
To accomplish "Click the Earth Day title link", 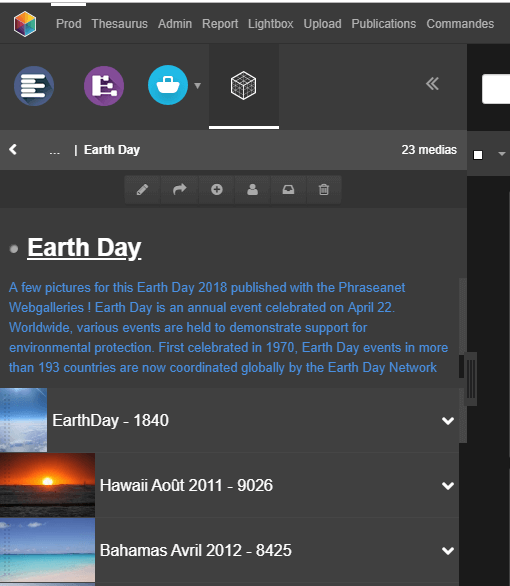I will 84,248.
